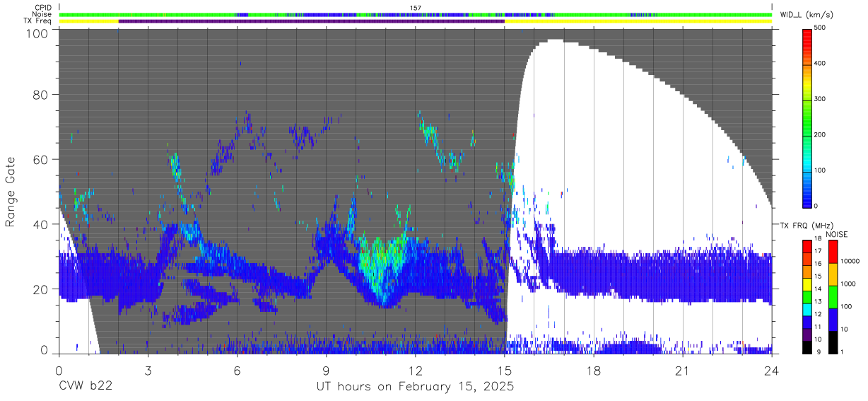Click the 18 tick on the TX FRQ legend
Viewport: 868px width, 401px height.
(x=818, y=239)
